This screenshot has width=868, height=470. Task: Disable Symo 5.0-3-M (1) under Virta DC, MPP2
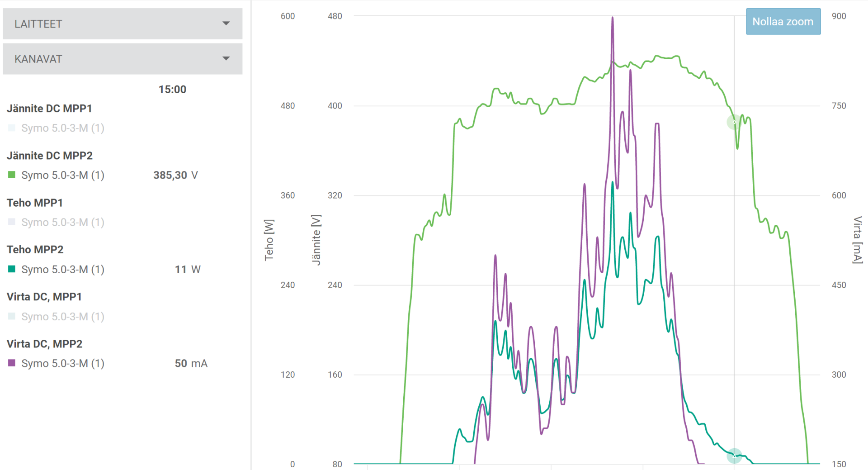(x=62, y=363)
